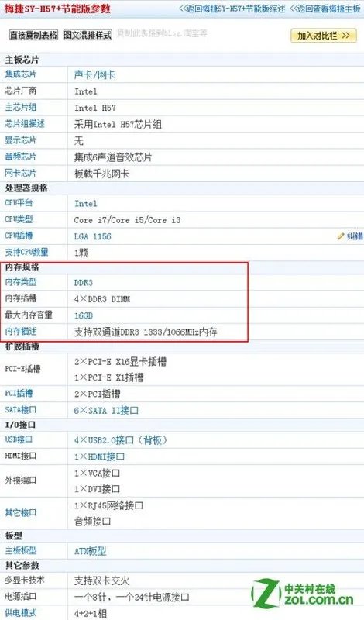
Task: Select the text 2×PCI-E X16显卡插槽
Action: click(120, 361)
